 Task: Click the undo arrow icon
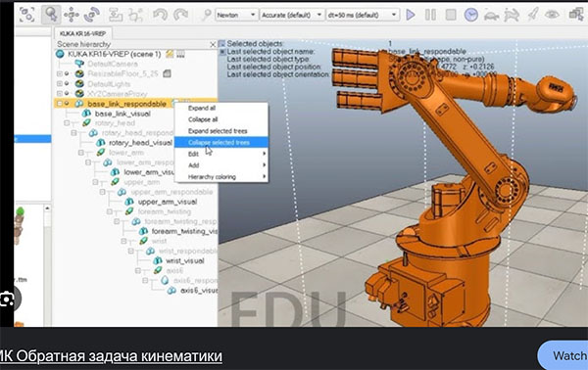click(x=160, y=15)
